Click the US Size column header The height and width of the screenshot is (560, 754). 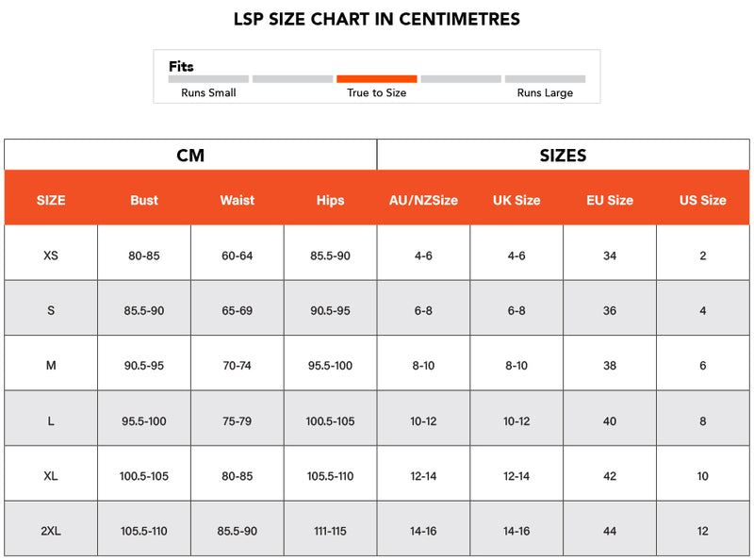(703, 200)
